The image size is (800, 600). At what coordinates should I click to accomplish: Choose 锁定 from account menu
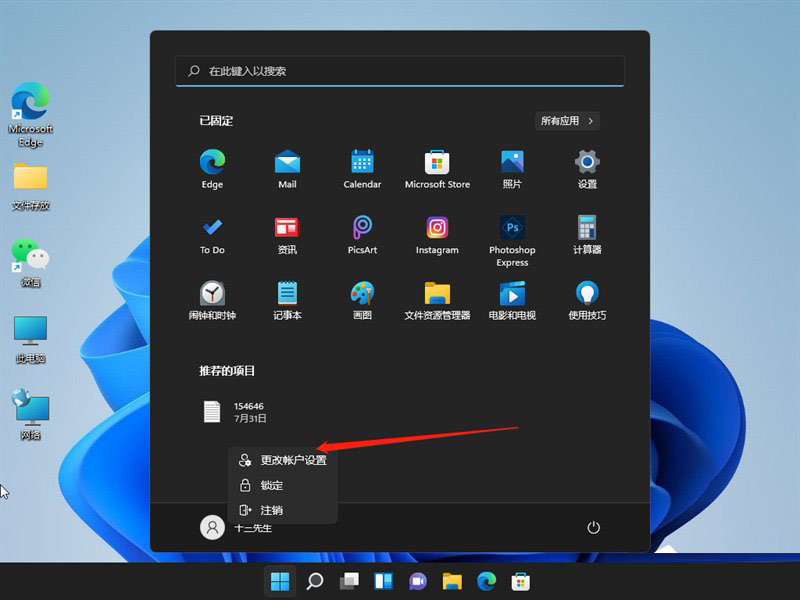272,485
